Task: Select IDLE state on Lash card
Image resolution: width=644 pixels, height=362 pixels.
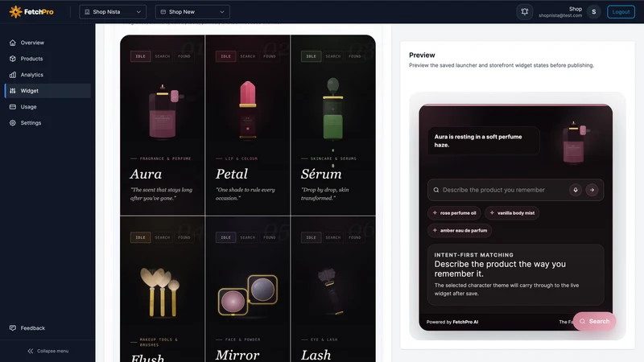Action: 311,237
